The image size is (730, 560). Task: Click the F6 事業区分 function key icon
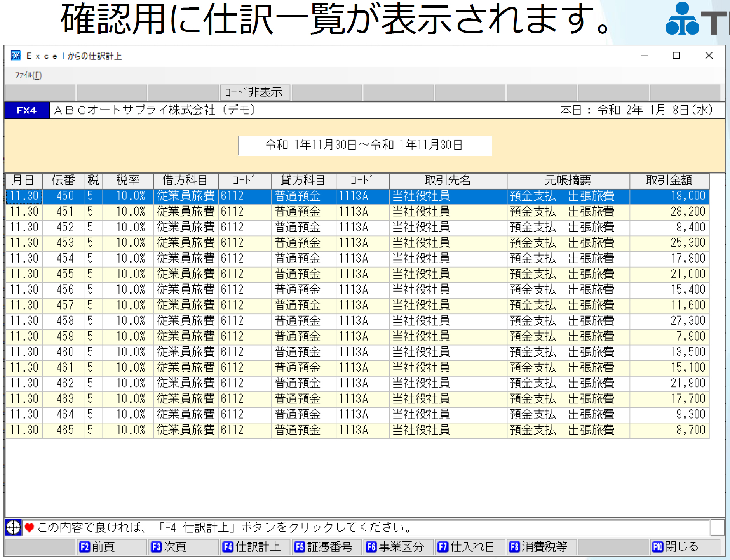pyautogui.click(x=371, y=547)
